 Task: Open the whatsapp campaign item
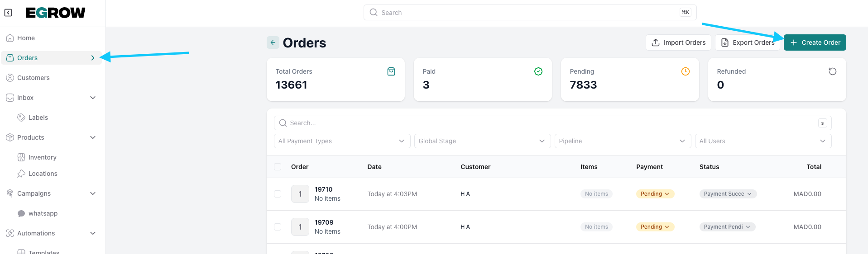click(43, 213)
